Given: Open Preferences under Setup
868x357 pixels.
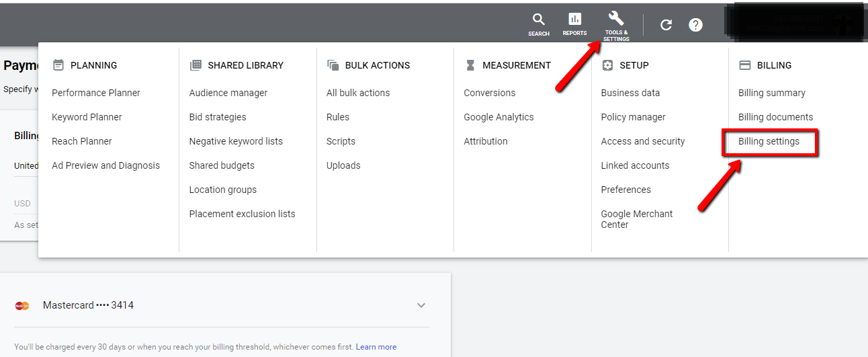Looking at the screenshot, I should click(x=626, y=190).
